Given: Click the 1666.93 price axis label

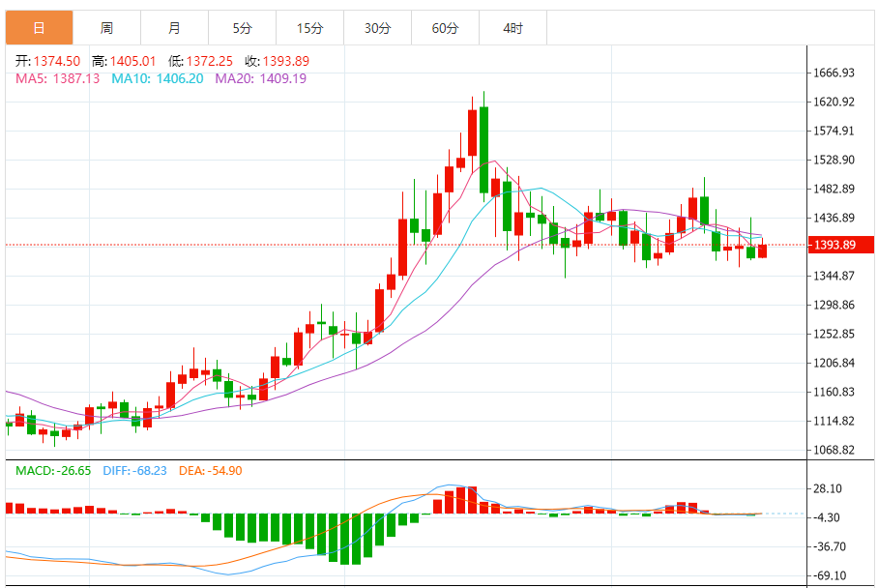Looking at the screenshot, I should pyautogui.click(x=834, y=73).
